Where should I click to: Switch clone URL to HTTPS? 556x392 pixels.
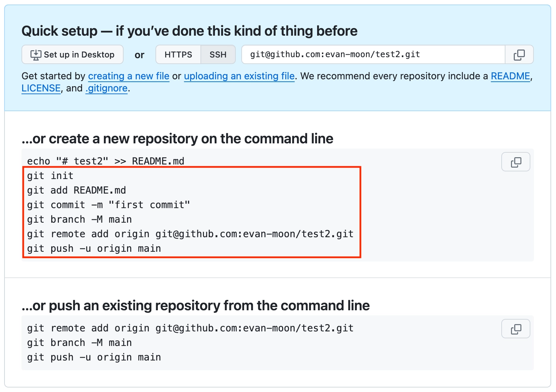(178, 55)
